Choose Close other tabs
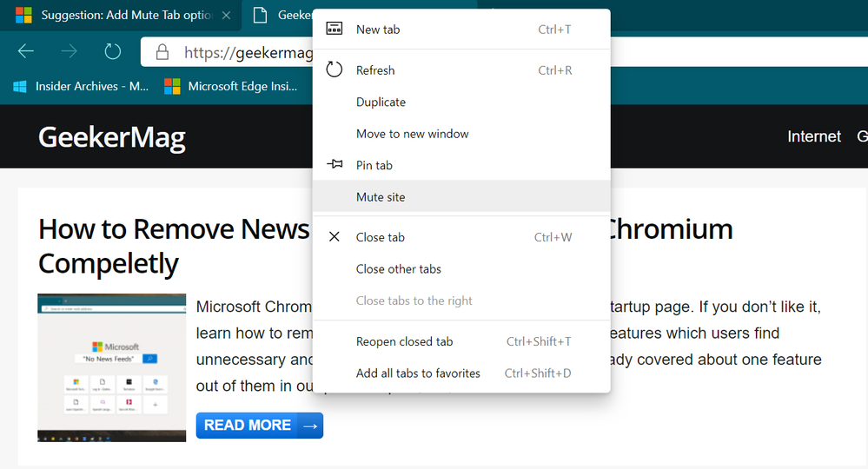Viewport: 868px width, 469px height. [461, 268]
